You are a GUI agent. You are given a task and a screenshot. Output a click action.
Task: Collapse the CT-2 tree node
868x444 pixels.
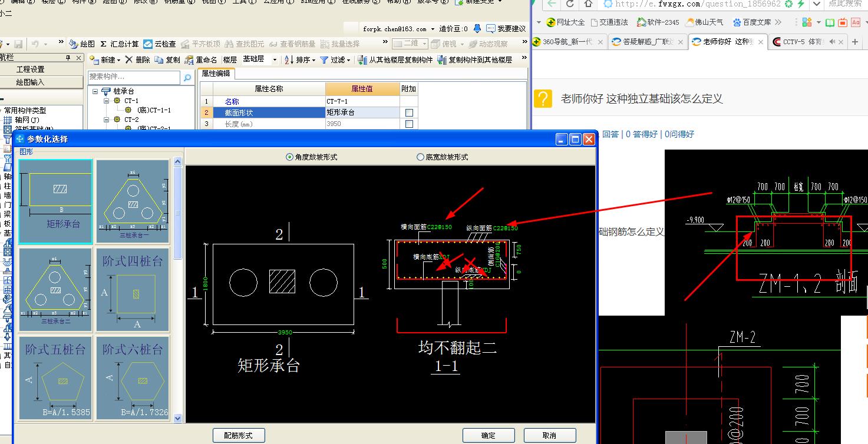(x=107, y=120)
